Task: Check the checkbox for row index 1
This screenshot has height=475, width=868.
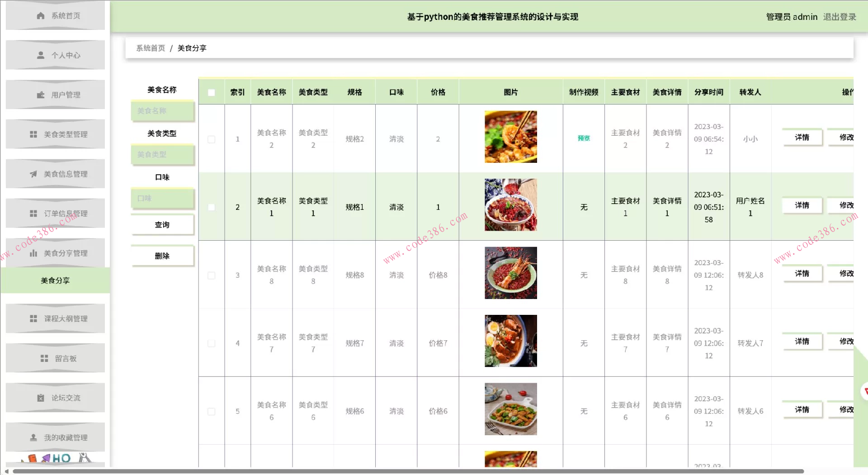Action: pos(211,139)
